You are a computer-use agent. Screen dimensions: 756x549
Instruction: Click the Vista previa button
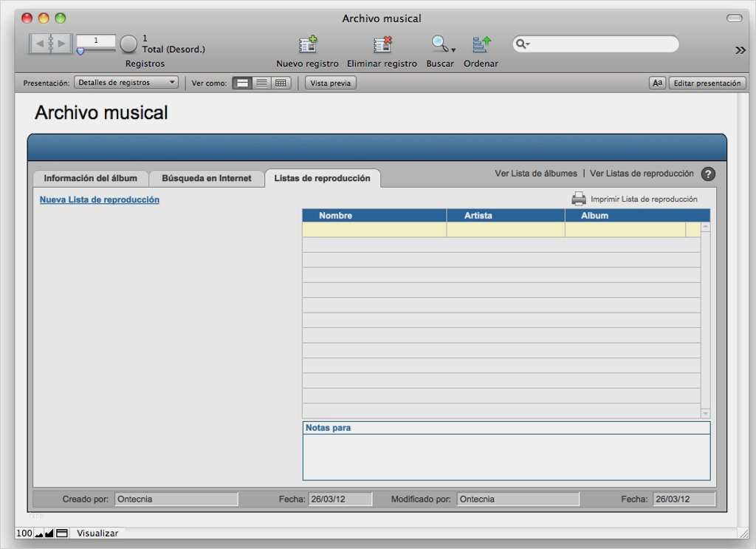click(330, 83)
